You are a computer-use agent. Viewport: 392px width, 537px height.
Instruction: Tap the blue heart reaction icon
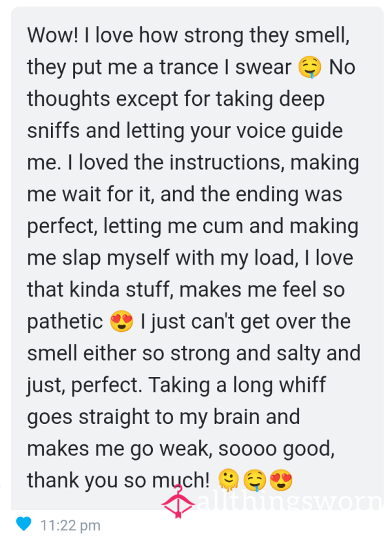click(24, 524)
